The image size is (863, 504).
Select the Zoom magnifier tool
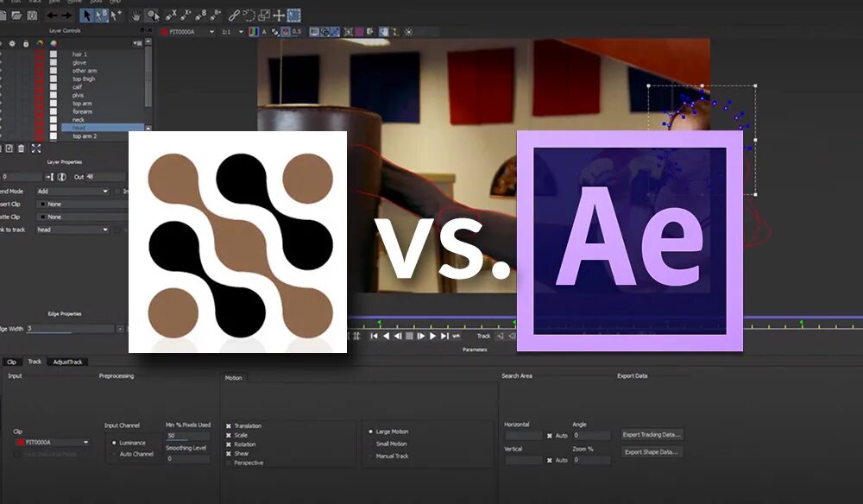click(x=153, y=16)
